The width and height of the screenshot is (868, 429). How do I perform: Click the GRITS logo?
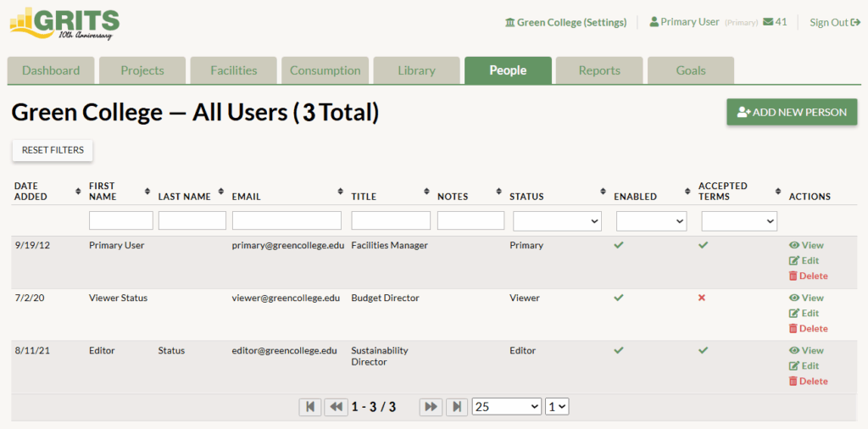pyautogui.click(x=64, y=23)
